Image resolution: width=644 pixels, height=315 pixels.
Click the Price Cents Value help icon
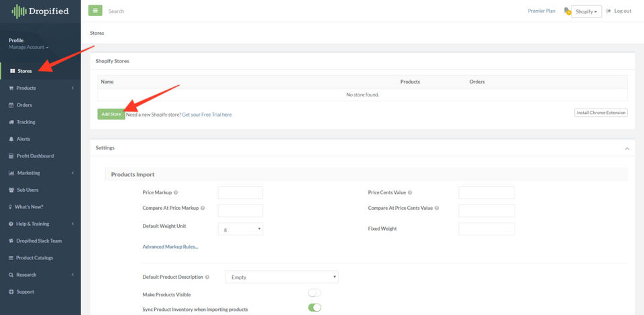coord(410,192)
